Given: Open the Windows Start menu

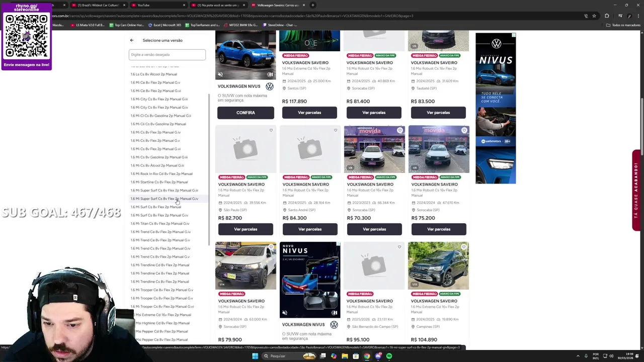Looking at the screenshot, I should pyautogui.click(x=255, y=356).
